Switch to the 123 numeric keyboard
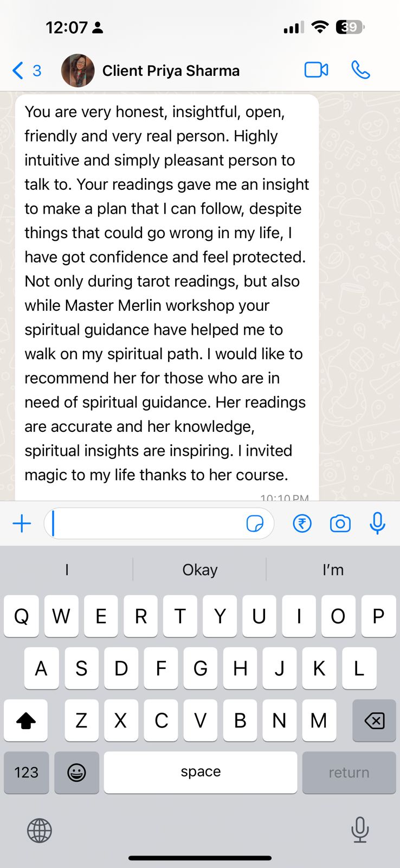The image size is (400, 868). (x=26, y=773)
